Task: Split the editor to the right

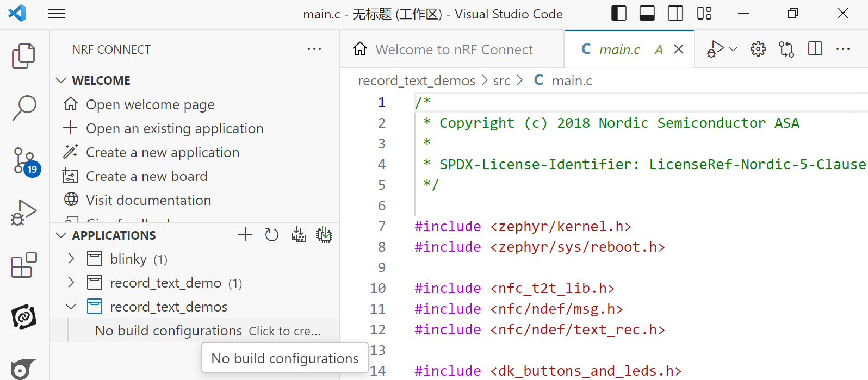Action: [815, 49]
